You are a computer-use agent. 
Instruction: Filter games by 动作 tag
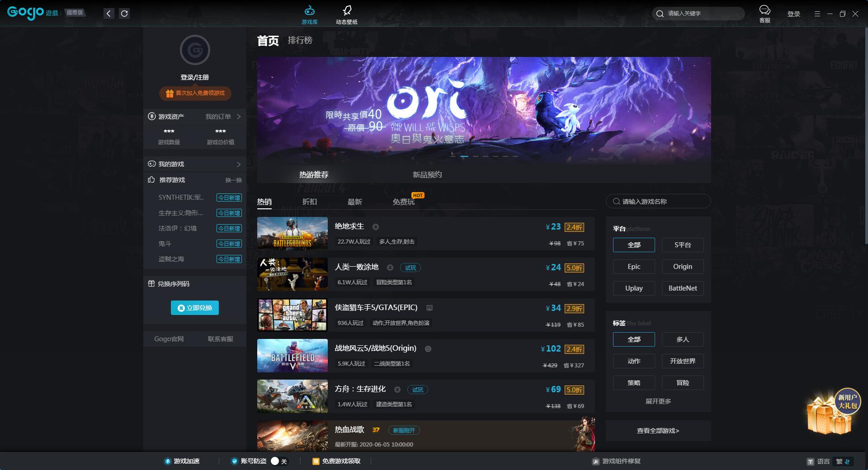(x=634, y=361)
